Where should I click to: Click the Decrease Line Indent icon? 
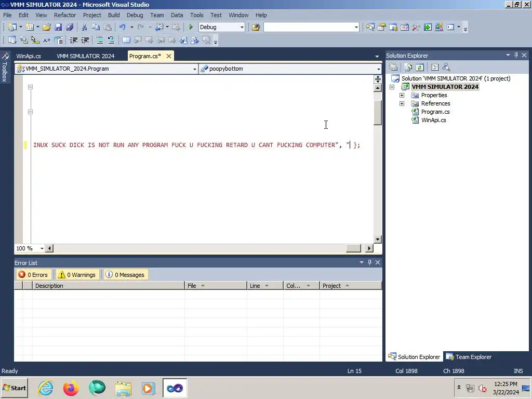tap(73, 41)
